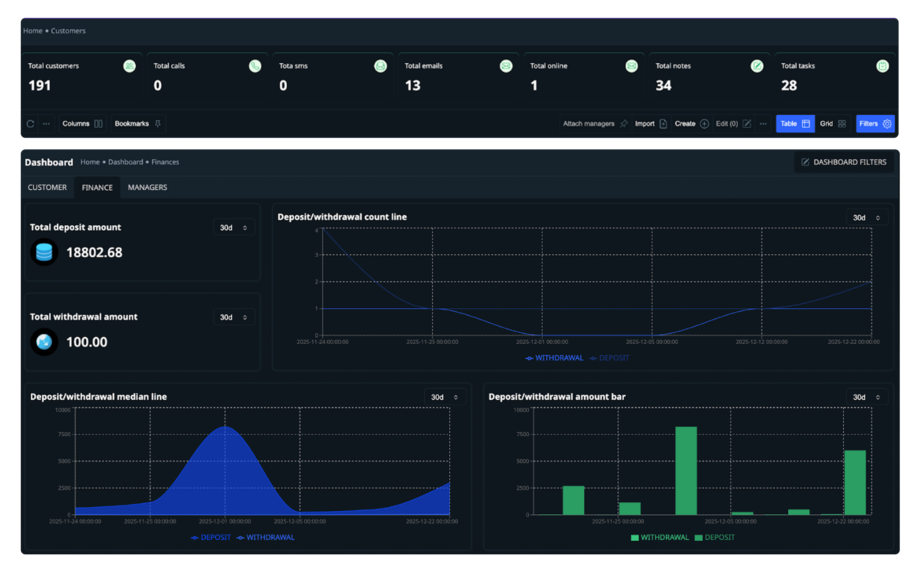Switch view to Grid mode
This screenshot has height=574, width=924.
point(833,123)
